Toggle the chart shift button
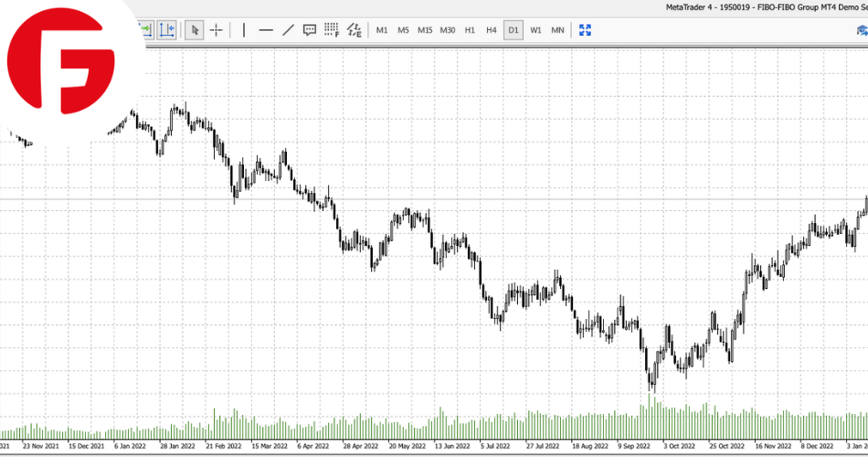 (166, 30)
